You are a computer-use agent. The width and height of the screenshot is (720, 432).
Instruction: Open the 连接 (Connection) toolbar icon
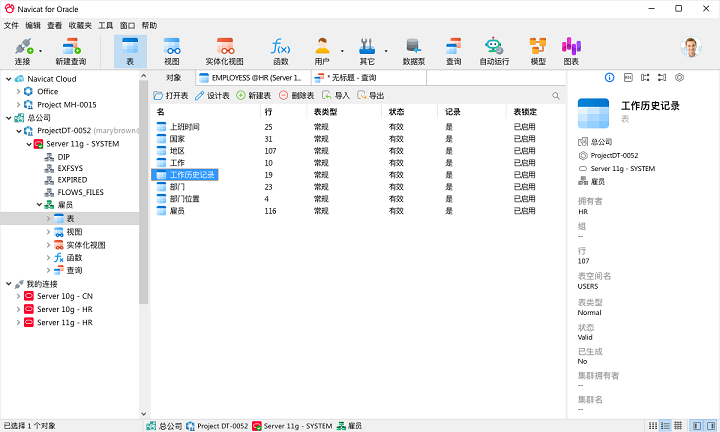tap(22, 51)
